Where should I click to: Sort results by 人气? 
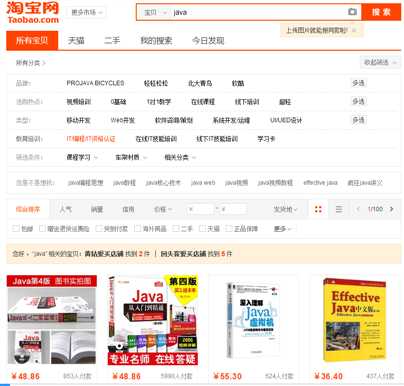[x=66, y=209]
